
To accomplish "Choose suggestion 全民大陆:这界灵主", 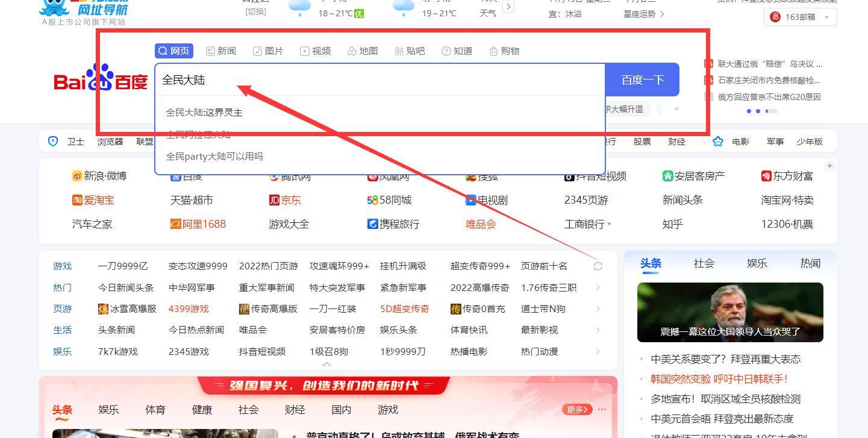I will click(204, 113).
